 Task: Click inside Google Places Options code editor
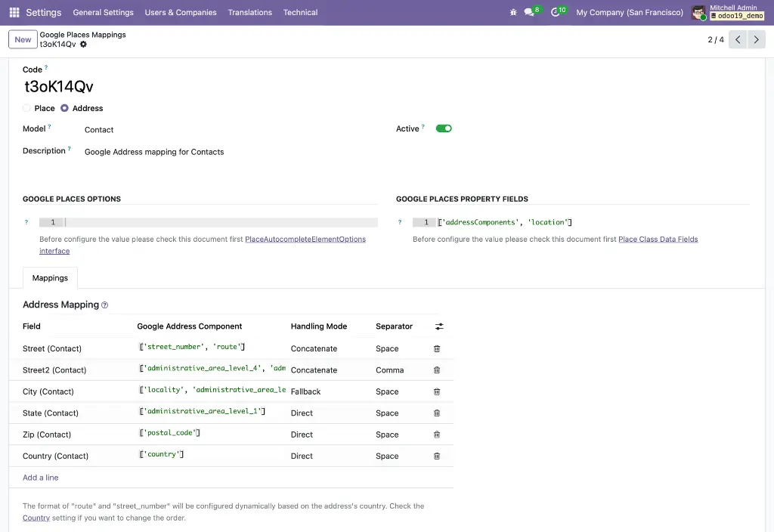[x=221, y=223]
